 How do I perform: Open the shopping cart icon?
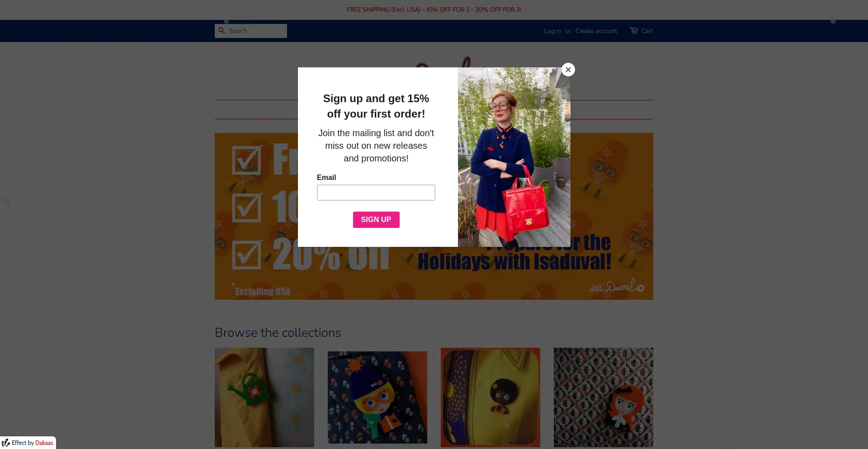(634, 30)
